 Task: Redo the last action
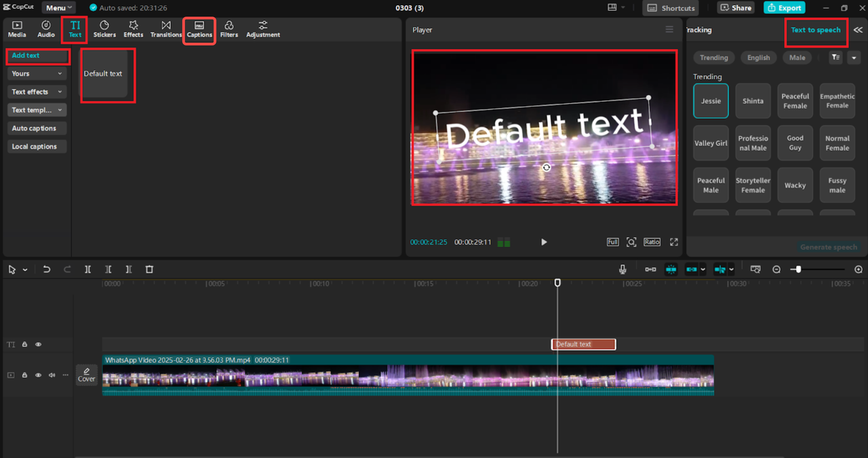pyautogui.click(x=67, y=269)
